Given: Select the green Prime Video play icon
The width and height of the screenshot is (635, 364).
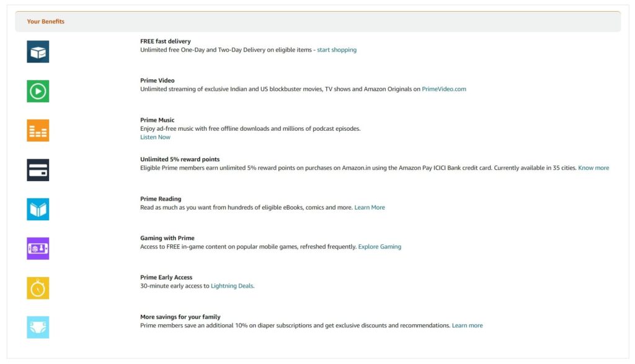Looking at the screenshot, I should point(38,91).
